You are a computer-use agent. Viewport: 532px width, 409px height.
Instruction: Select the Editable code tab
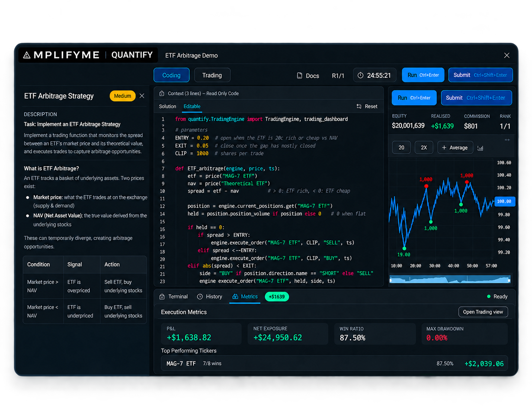pos(192,106)
